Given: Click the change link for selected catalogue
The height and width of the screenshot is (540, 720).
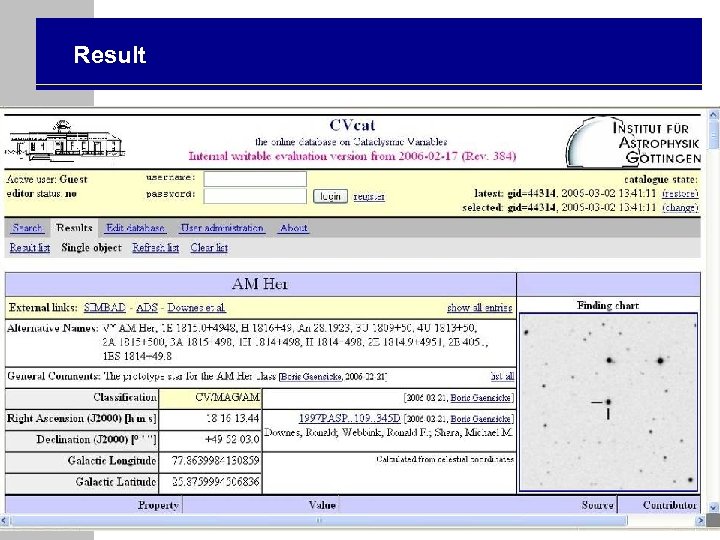Looking at the screenshot, I should pos(680,208).
